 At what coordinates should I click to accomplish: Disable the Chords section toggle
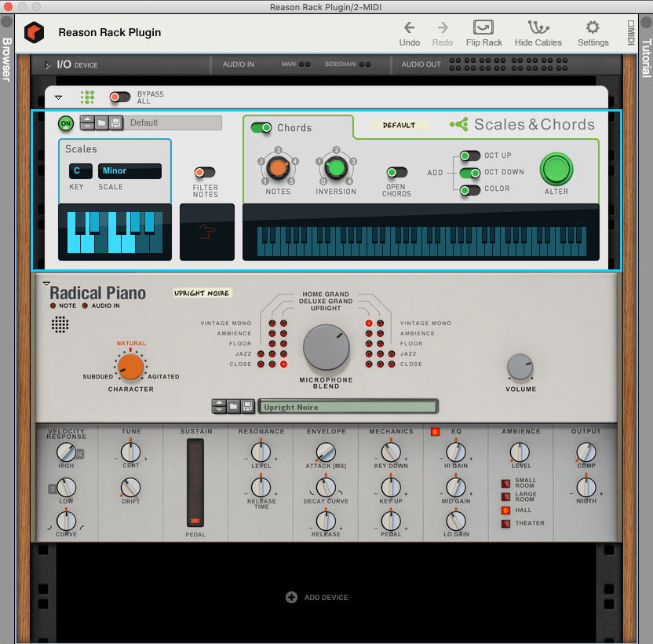point(261,127)
